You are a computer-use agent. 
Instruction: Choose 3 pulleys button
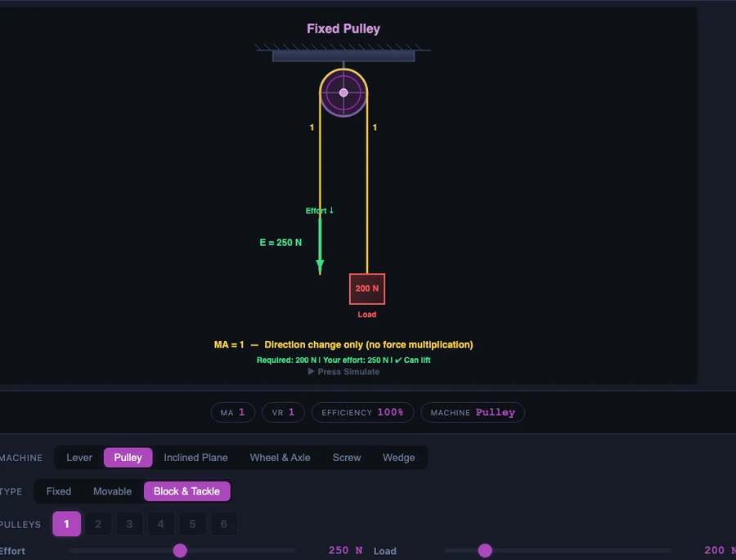129,524
